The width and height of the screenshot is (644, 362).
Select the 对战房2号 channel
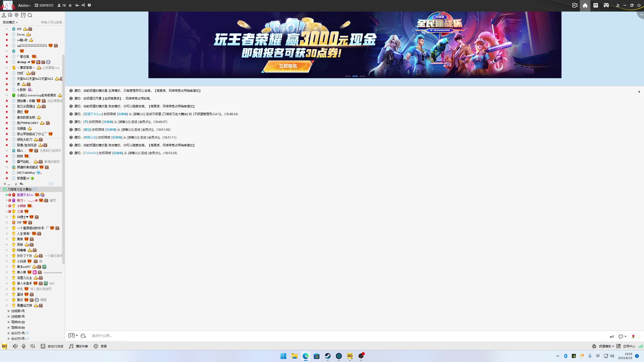point(18,316)
